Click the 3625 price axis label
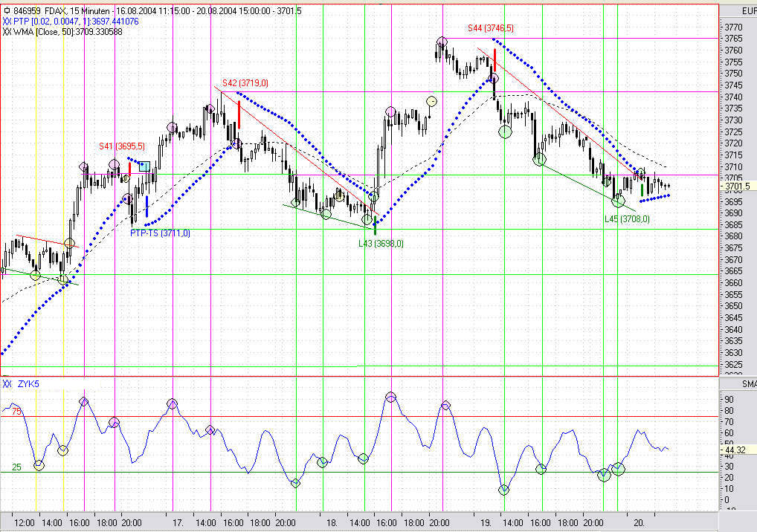The width and height of the screenshot is (757, 532). tap(733, 364)
